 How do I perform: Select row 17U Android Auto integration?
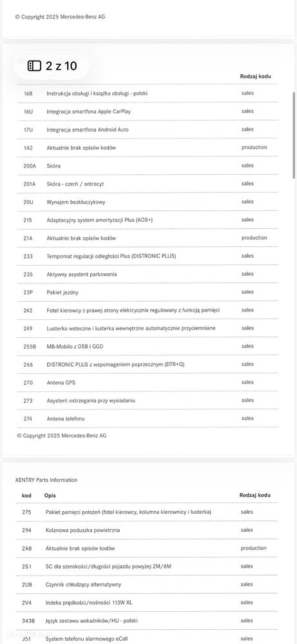[148, 130]
